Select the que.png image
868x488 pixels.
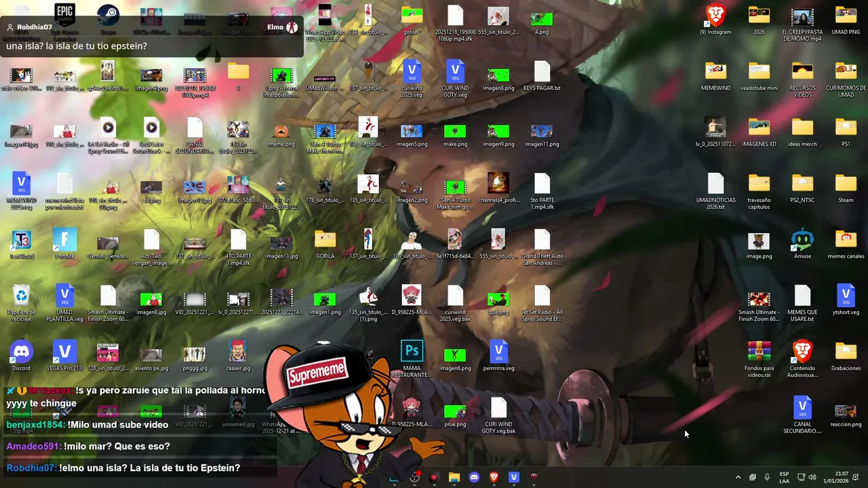(498, 300)
